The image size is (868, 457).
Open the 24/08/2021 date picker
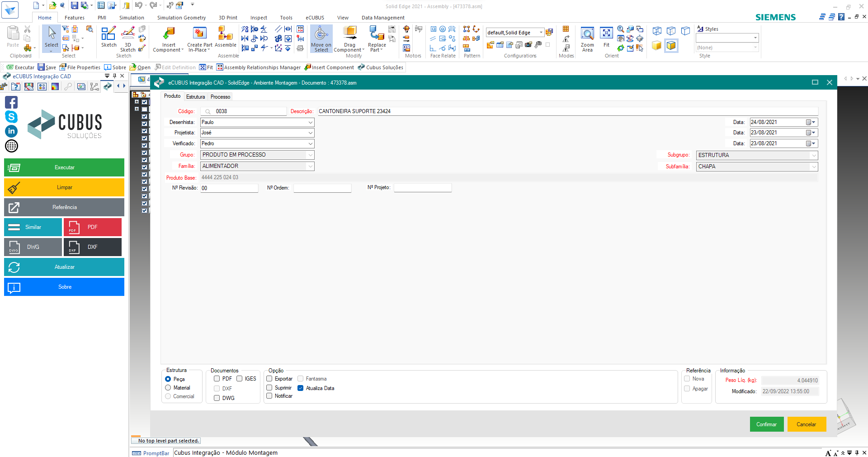point(811,122)
